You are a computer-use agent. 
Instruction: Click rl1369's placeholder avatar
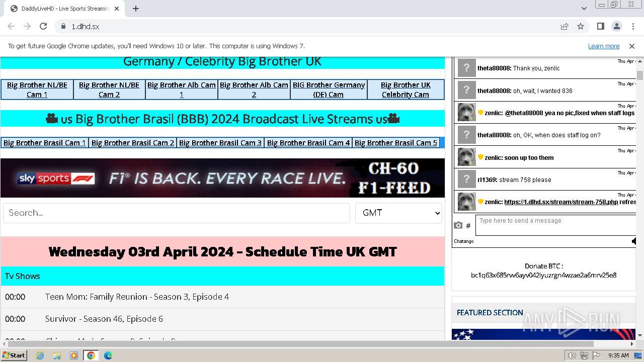466,179
